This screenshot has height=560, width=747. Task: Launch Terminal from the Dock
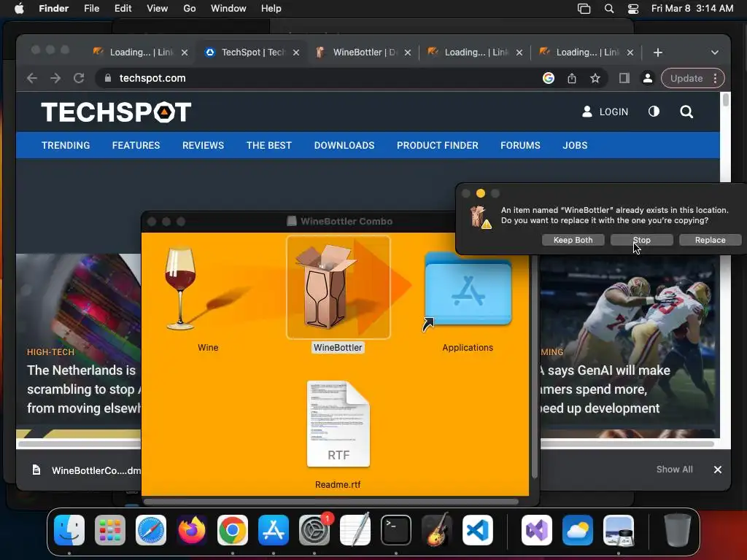pyautogui.click(x=396, y=530)
